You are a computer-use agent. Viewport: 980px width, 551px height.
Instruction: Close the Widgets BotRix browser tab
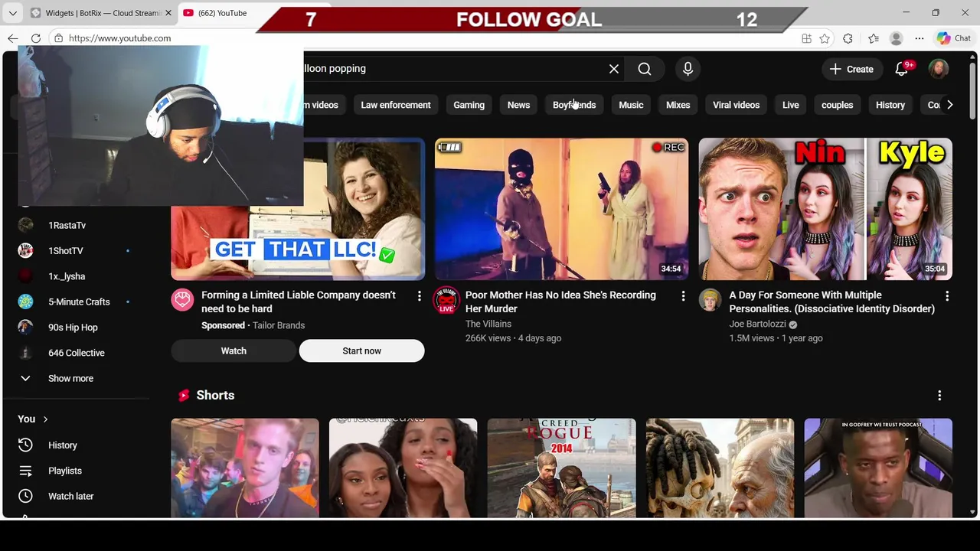coord(168,13)
